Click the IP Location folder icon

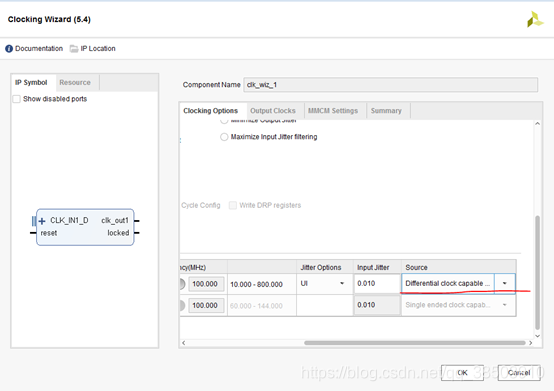pyautogui.click(x=74, y=49)
